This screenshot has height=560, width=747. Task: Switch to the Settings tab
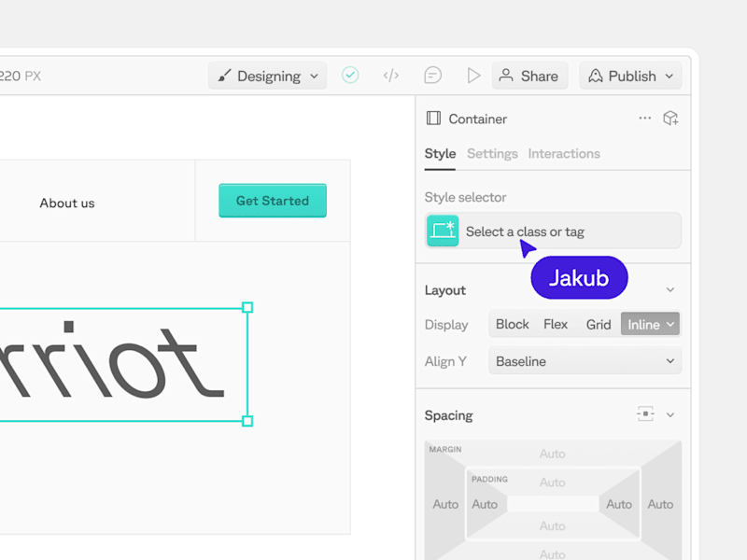click(x=492, y=154)
